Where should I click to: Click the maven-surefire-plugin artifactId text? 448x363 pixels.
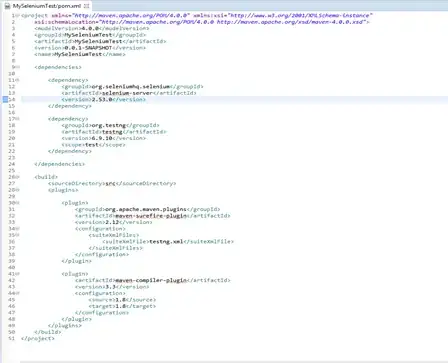pyautogui.click(x=151, y=216)
